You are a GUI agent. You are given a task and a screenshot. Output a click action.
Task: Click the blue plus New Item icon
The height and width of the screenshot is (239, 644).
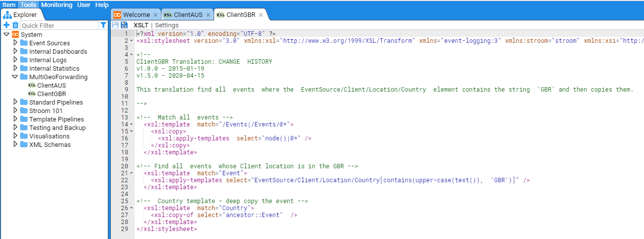point(6,25)
